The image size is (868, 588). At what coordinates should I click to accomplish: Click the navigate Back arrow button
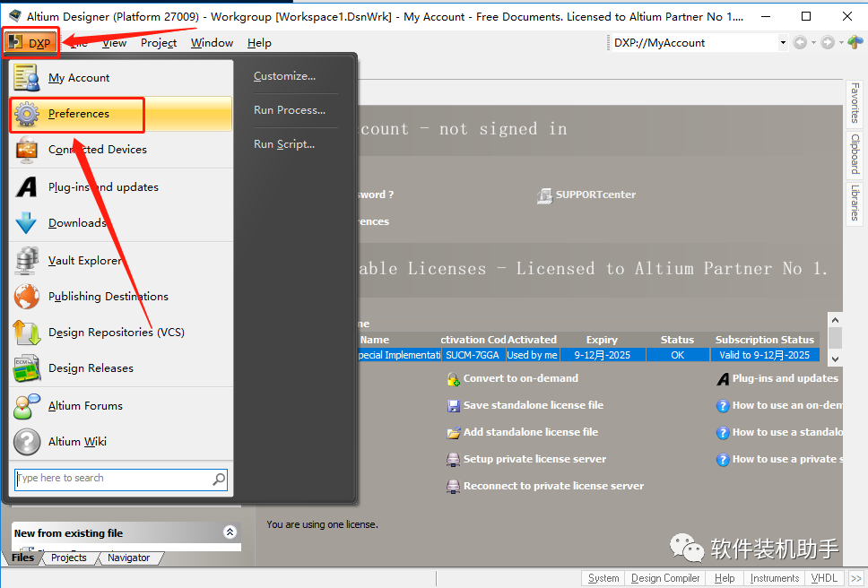point(800,43)
